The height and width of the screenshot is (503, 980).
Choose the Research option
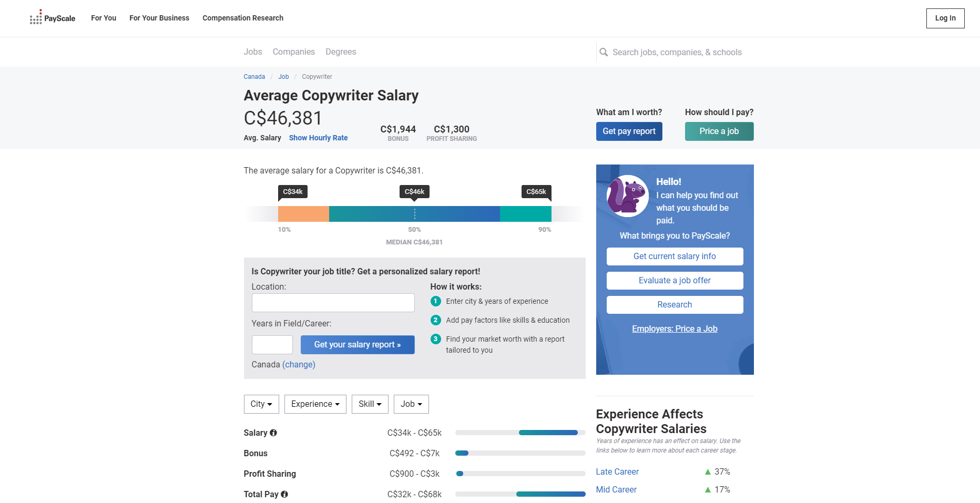click(675, 305)
